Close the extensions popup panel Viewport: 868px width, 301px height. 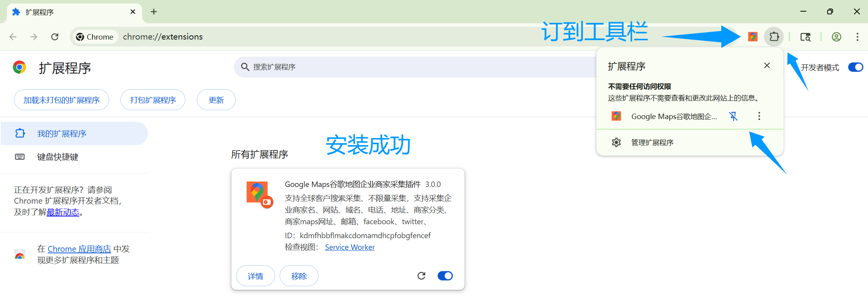coord(767,66)
